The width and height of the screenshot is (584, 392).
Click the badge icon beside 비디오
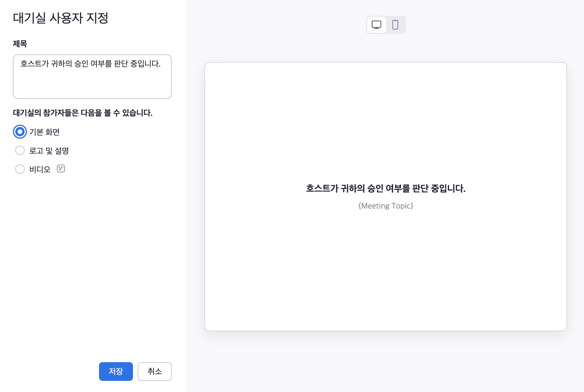(x=61, y=169)
